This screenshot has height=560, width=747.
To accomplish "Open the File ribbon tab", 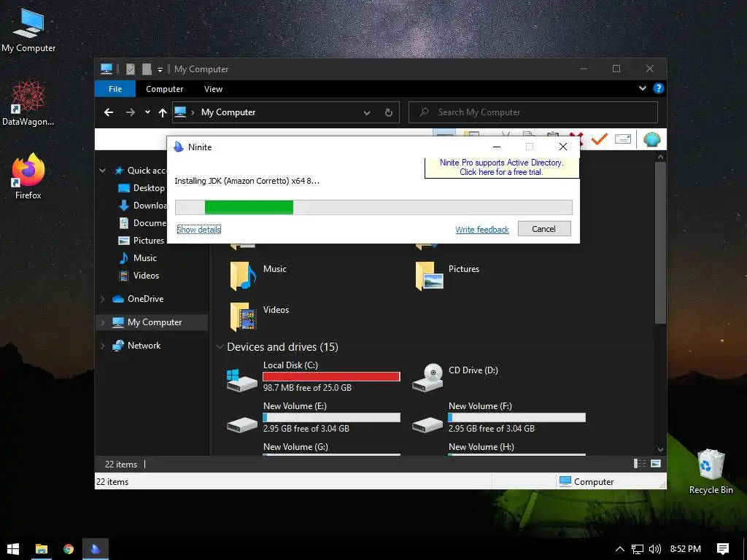I will (x=115, y=89).
